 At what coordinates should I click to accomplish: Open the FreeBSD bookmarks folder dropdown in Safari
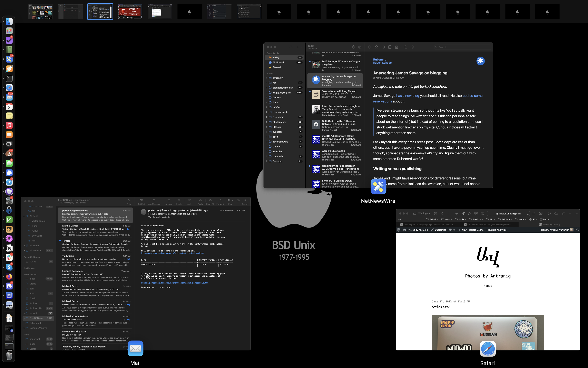pyautogui.click(x=476, y=219)
